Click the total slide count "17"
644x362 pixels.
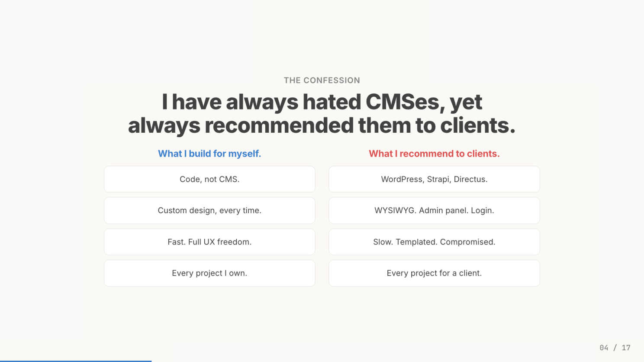[626, 348]
